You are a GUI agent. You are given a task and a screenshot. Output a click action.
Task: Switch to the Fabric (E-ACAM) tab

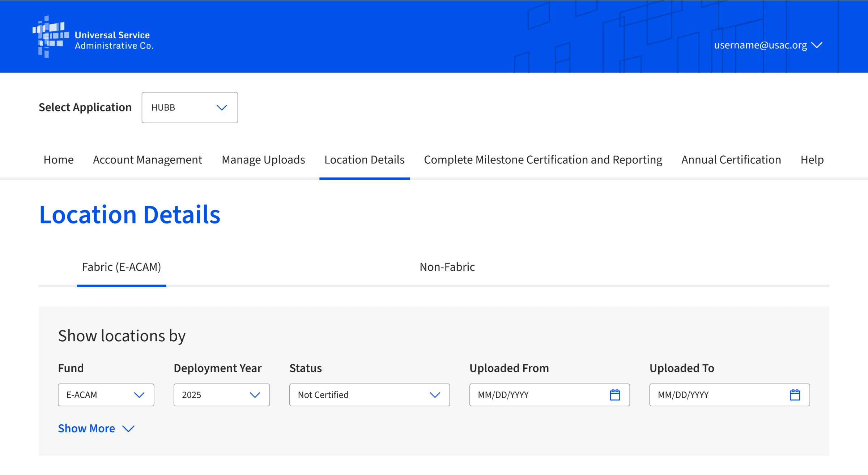tap(122, 267)
